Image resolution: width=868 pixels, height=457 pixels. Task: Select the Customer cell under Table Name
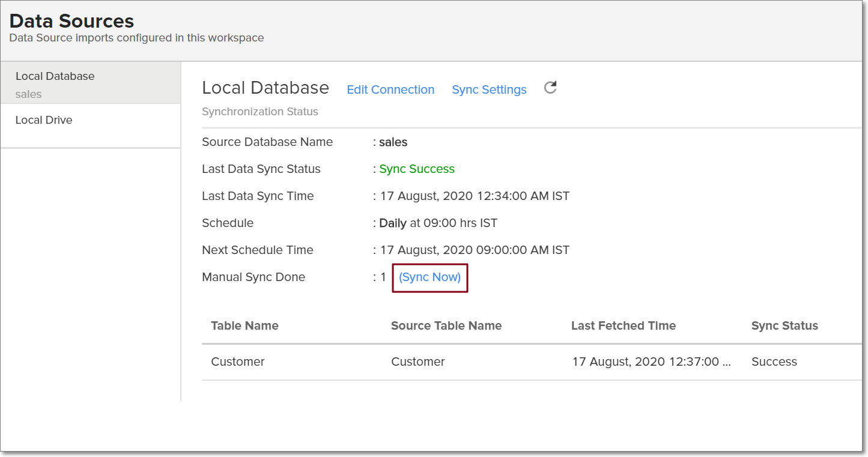238,362
